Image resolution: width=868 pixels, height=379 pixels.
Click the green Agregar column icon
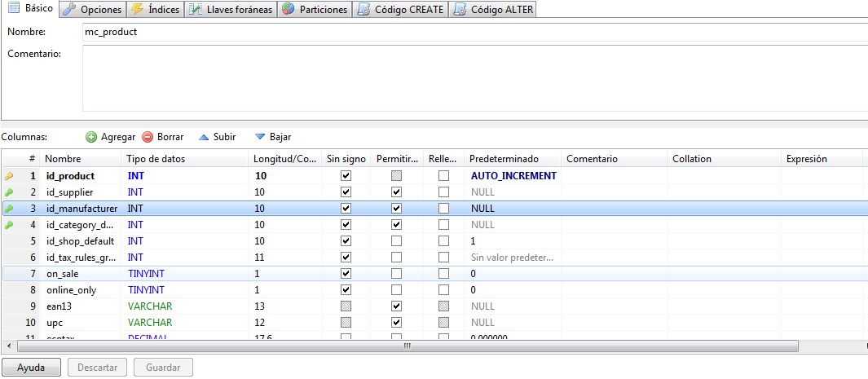pyautogui.click(x=91, y=137)
